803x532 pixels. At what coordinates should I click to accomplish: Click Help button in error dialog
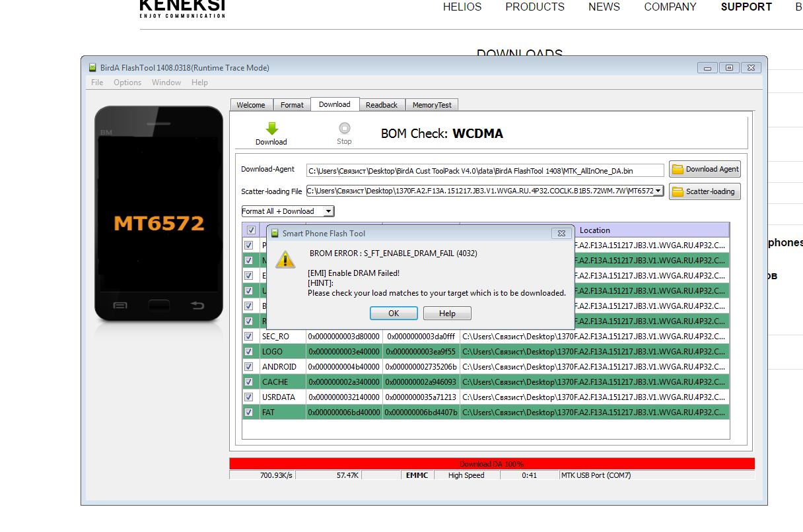(x=447, y=313)
